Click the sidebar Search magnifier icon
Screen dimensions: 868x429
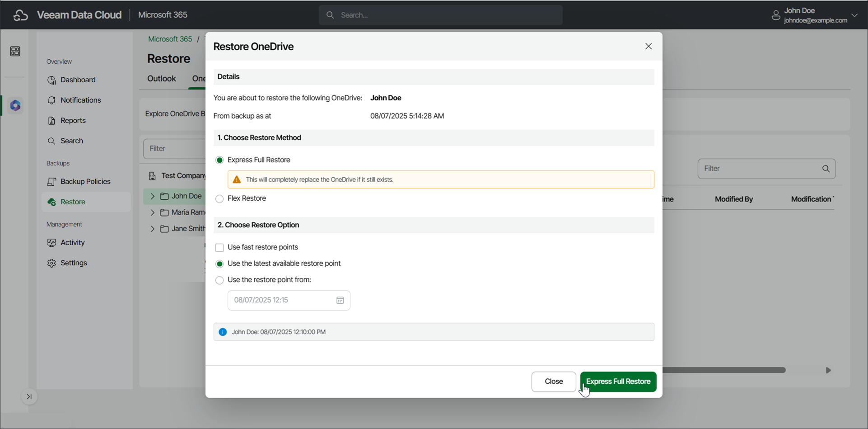(51, 141)
